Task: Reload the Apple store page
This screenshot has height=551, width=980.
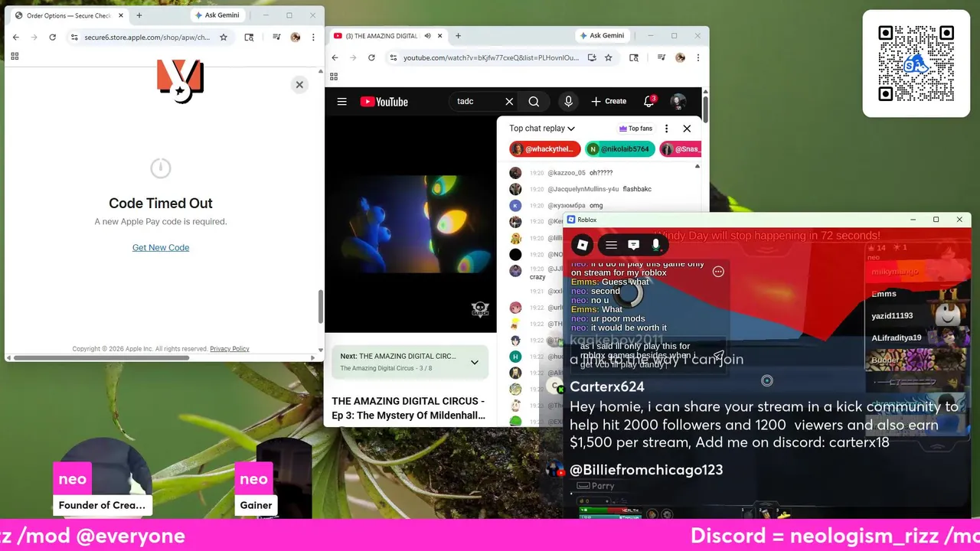Action: pyautogui.click(x=52, y=37)
